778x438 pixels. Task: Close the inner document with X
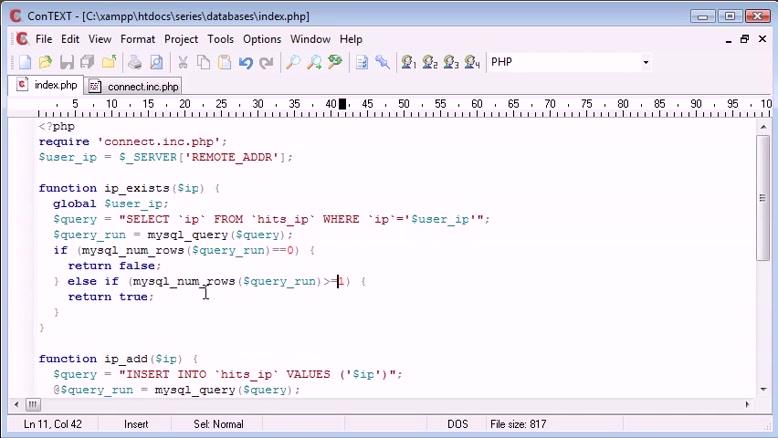point(763,39)
